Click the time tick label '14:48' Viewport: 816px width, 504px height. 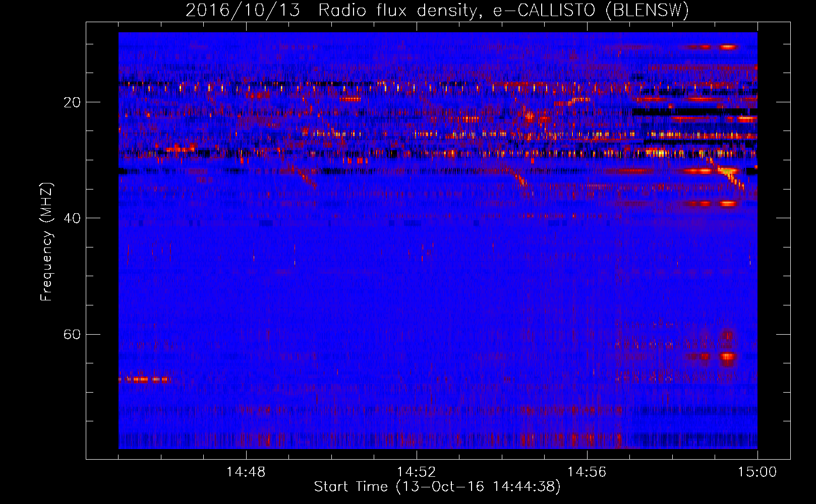246,472
